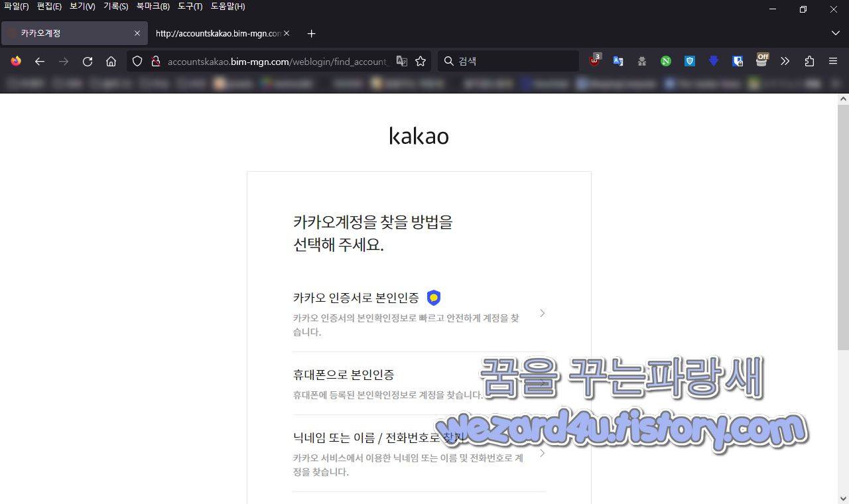Open the Google Translate extension icon
The width and height of the screenshot is (849, 504).
[x=618, y=61]
